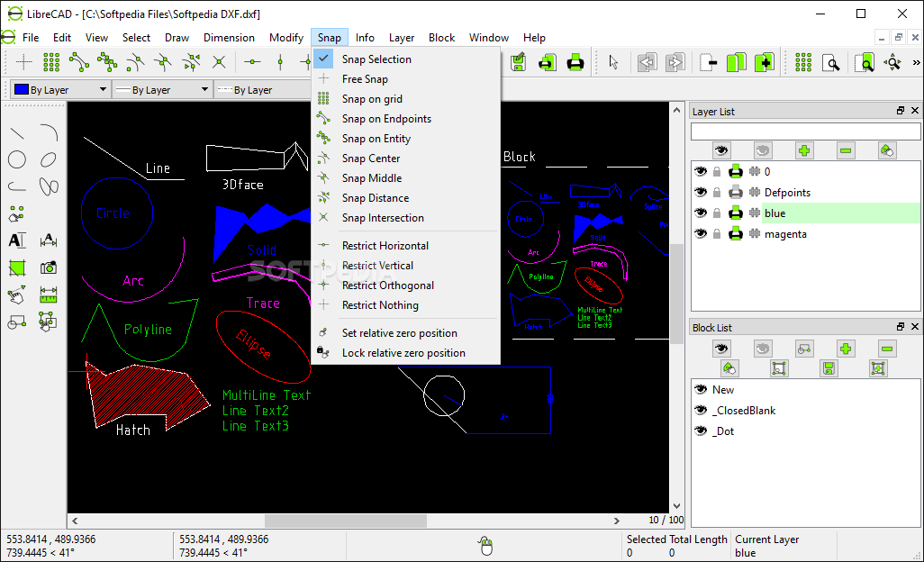Select the Line drawing tool
The width and height of the screenshot is (924, 562).
(x=17, y=132)
